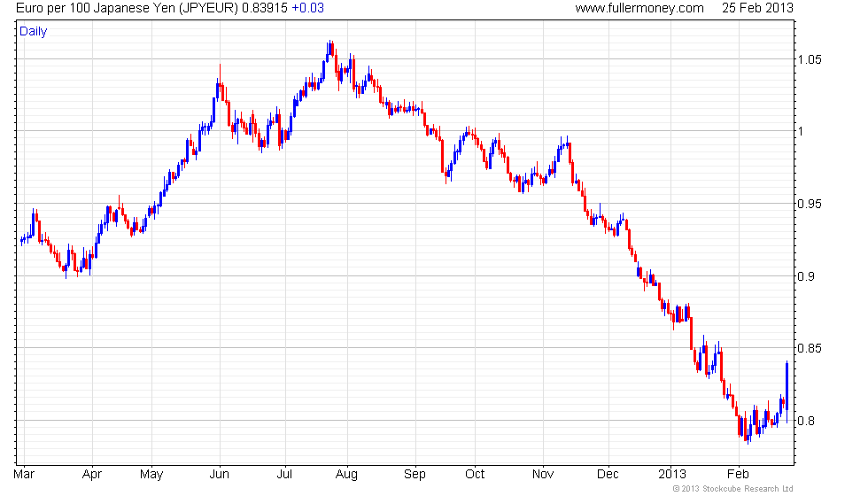Viewport: 868px width, 496px height.
Task: Click the Stockcube Research Ltd copyright text
Action: pos(733,489)
